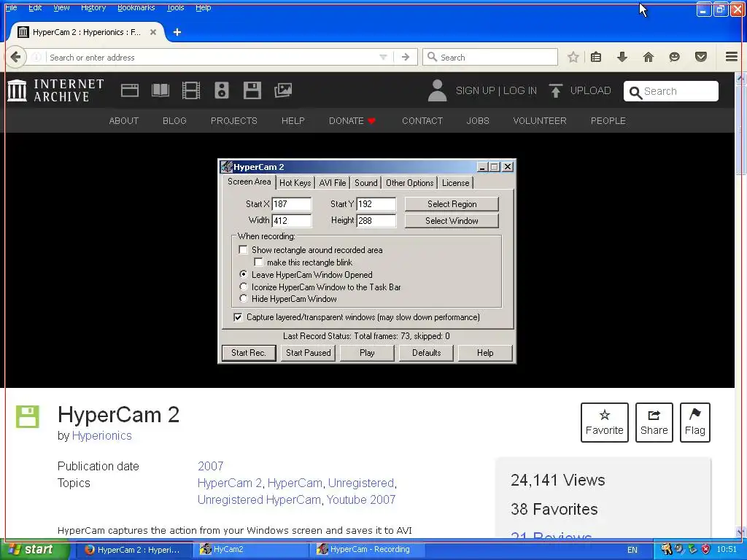Open the Bookmarks menu

(136, 7)
